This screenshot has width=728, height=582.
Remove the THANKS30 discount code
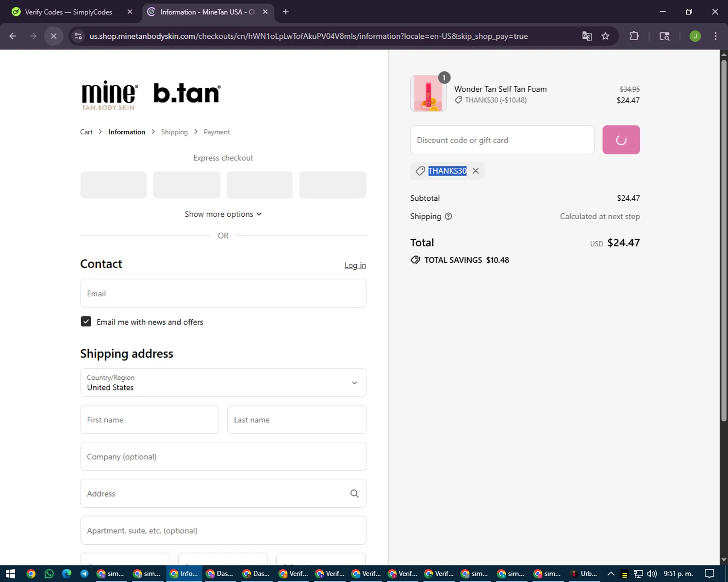click(x=476, y=171)
